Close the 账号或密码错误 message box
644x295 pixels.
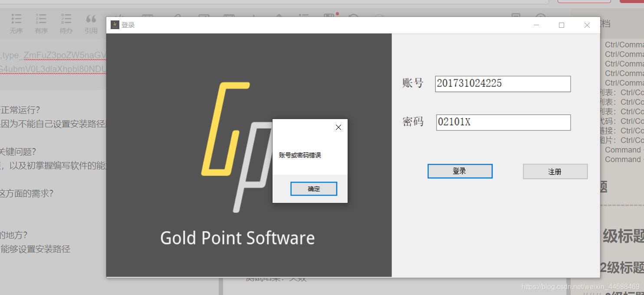338,127
